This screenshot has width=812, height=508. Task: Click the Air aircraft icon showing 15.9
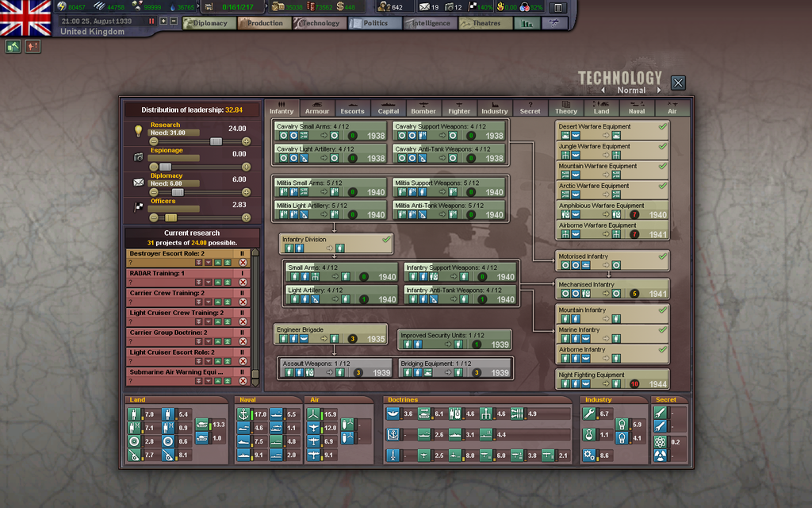tap(313, 414)
